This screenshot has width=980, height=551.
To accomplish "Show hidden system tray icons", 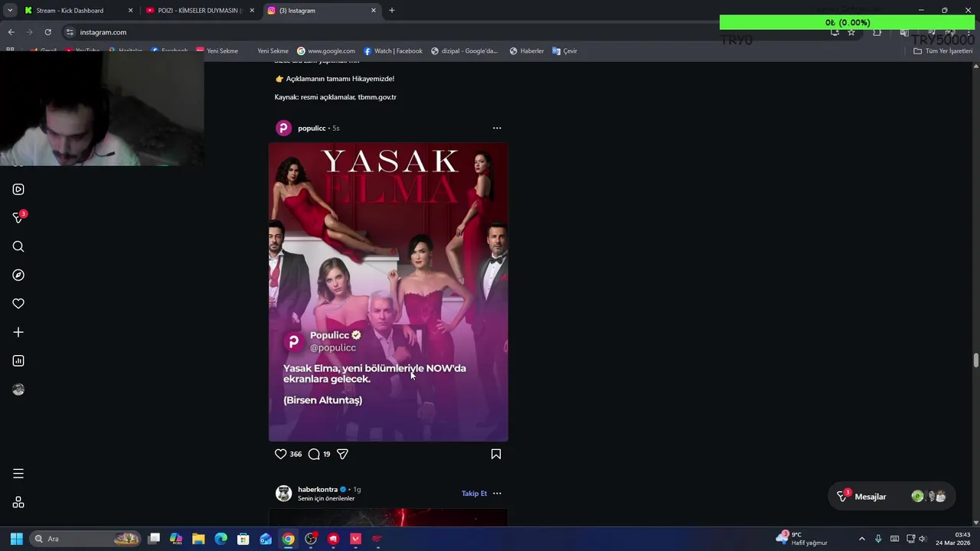I will pos(862,539).
